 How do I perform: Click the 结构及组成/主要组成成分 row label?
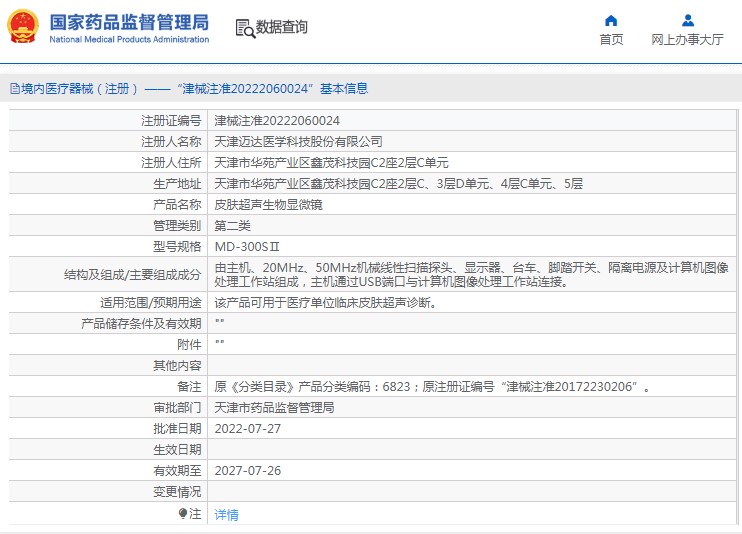tap(132, 275)
